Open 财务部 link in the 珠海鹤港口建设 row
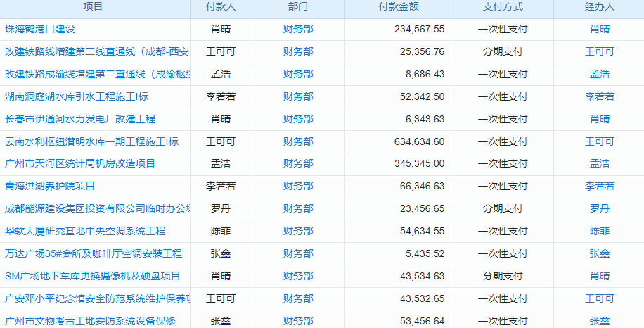This screenshot has width=644, height=328. click(298, 29)
